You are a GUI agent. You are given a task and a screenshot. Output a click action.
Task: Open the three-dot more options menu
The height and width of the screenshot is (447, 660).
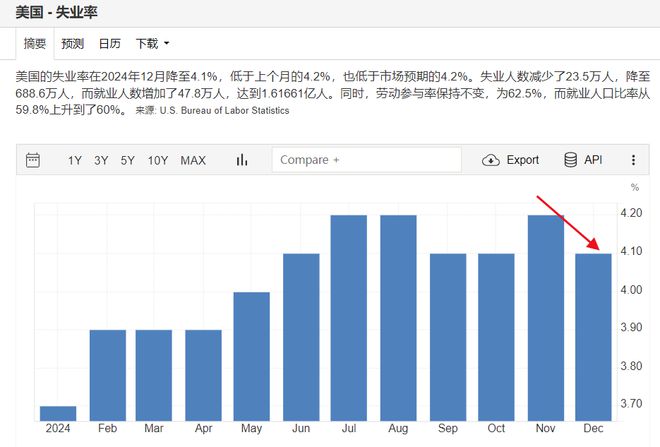coord(633,160)
